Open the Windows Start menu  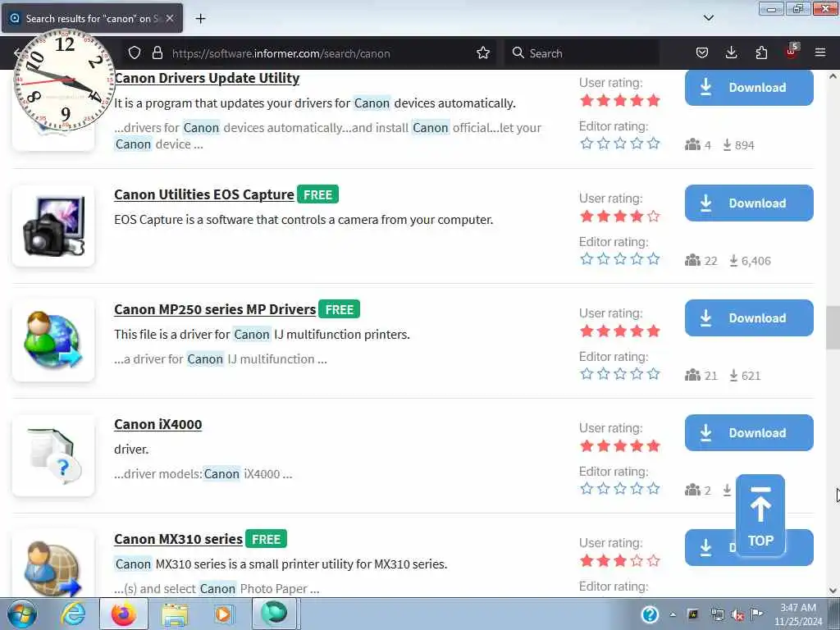(21, 614)
